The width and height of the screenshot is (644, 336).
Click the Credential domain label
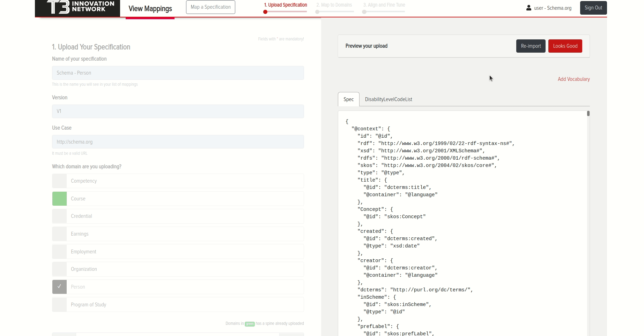tap(81, 216)
